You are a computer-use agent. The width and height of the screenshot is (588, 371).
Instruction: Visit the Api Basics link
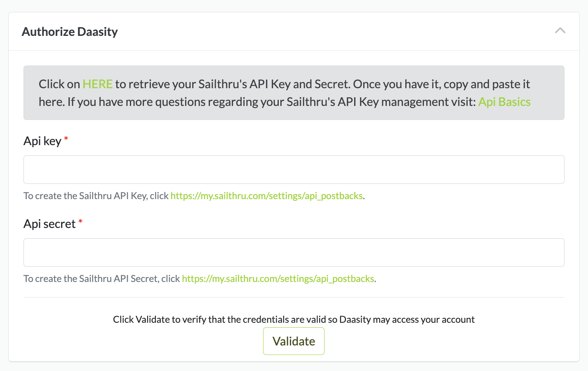click(504, 102)
